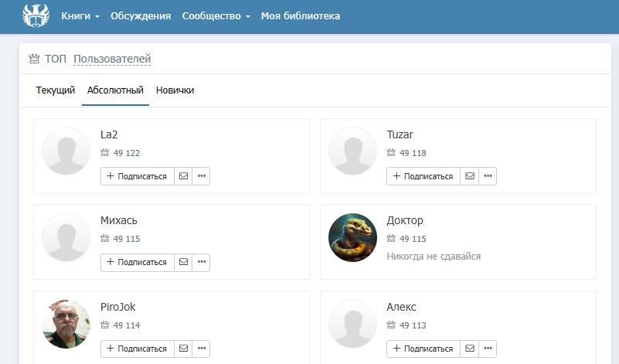The width and height of the screenshot is (619, 364).
Task: Click the crown rating icon for Алекс
Action: click(391, 325)
